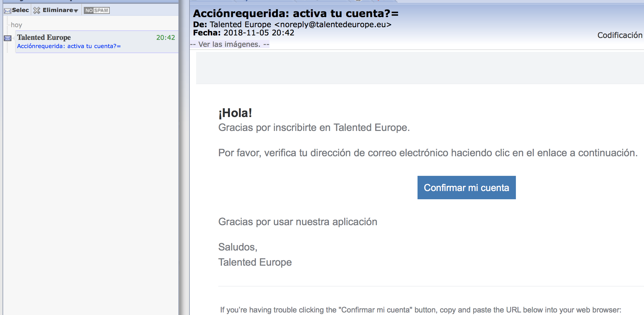Open the Codificación option
The height and width of the screenshot is (315, 644).
coord(620,35)
